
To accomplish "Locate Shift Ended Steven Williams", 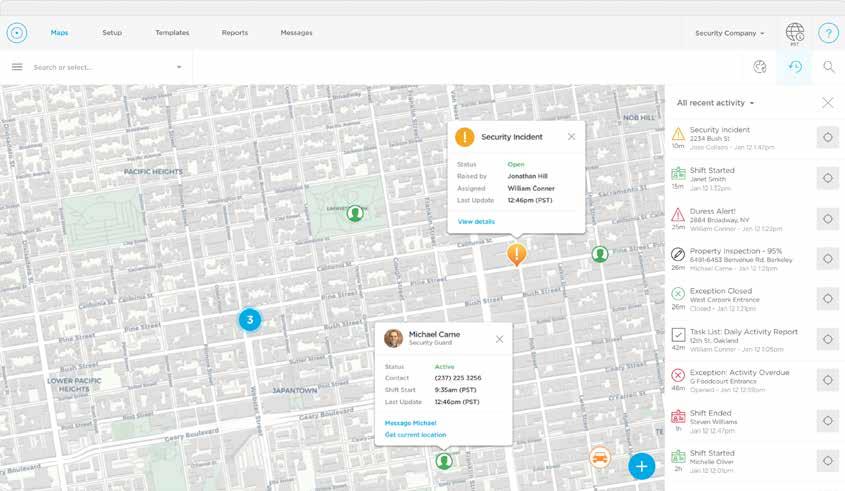I will (828, 420).
